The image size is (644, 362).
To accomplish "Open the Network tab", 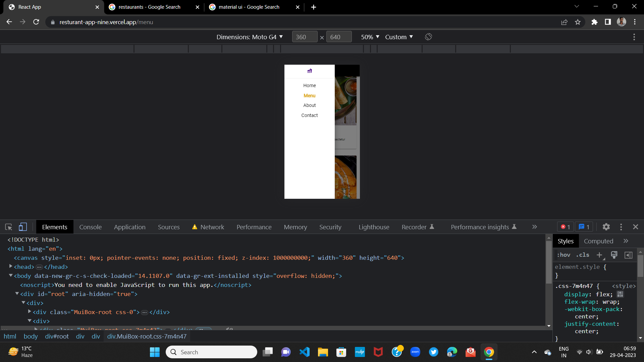I will [x=212, y=227].
